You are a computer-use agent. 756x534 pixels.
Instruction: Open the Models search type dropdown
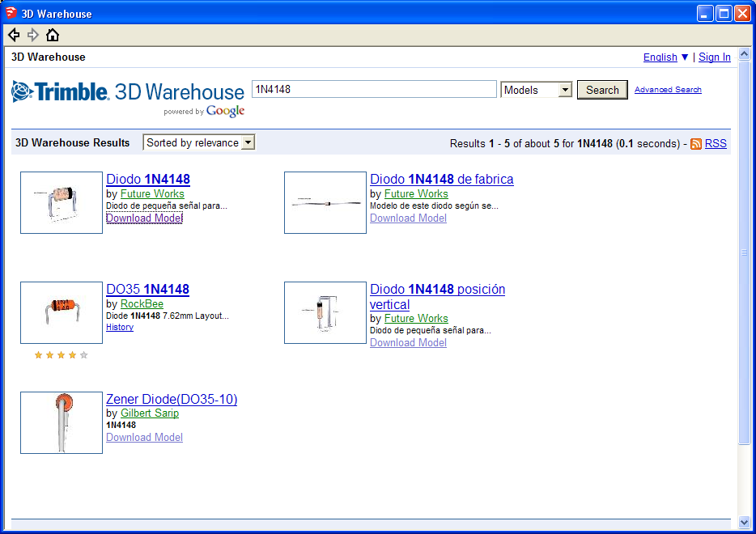coord(536,90)
